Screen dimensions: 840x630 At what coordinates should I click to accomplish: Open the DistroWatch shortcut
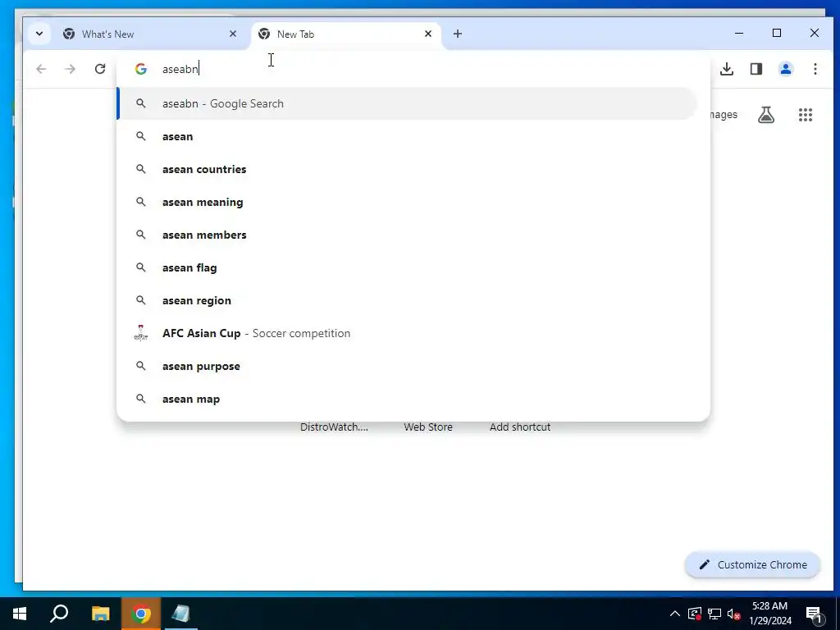coord(334,427)
